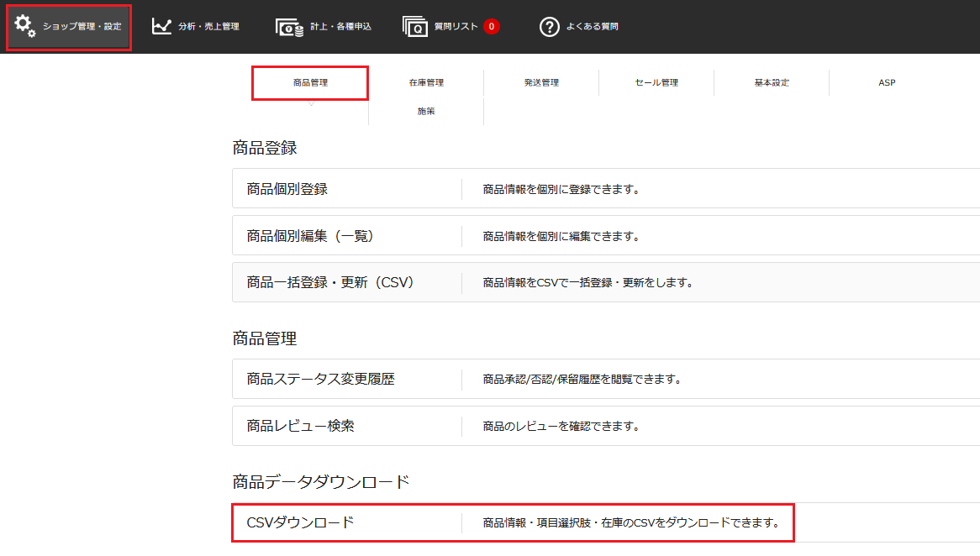Image resolution: width=980 pixels, height=556 pixels.
Task: Open the よくある質問 menu
Action: point(579,27)
